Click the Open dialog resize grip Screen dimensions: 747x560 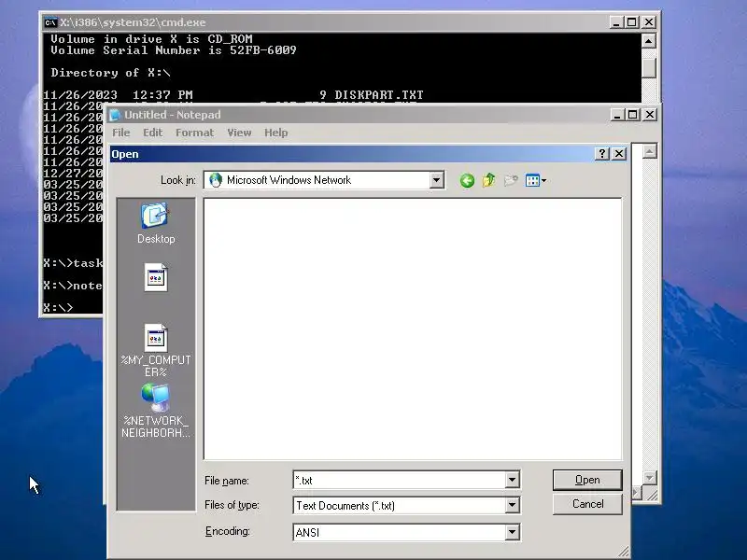623,551
